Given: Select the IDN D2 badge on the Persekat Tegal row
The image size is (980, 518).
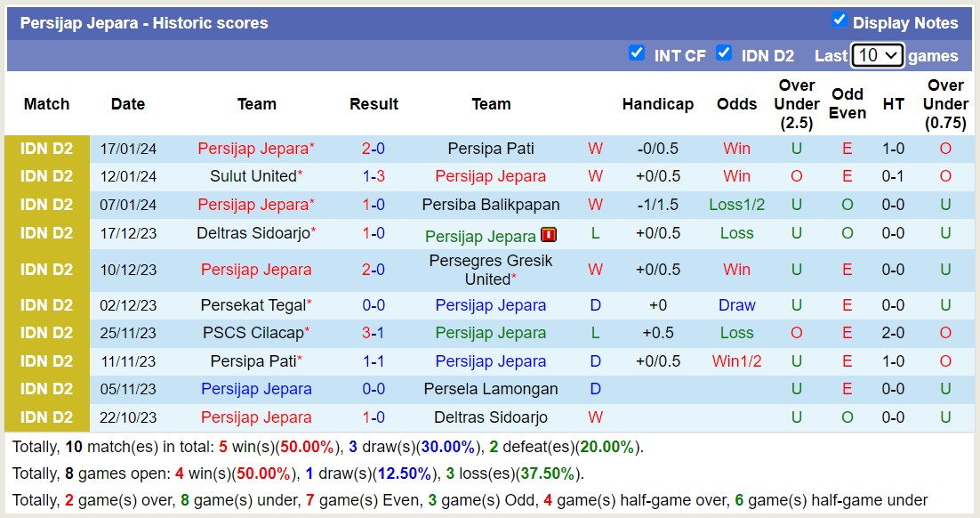Looking at the screenshot, I should (46, 304).
